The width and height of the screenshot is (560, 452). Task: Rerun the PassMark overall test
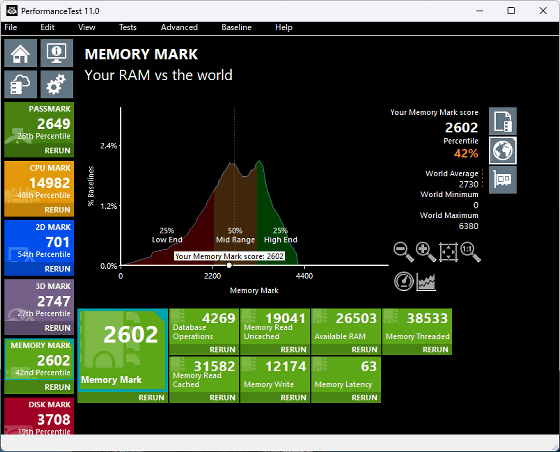[x=57, y=151]
